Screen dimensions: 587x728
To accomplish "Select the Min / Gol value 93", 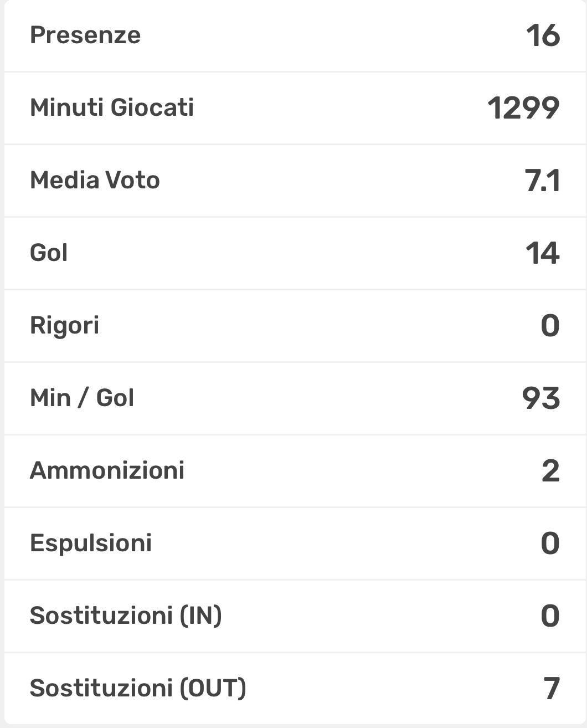I will tap(541, 398).
